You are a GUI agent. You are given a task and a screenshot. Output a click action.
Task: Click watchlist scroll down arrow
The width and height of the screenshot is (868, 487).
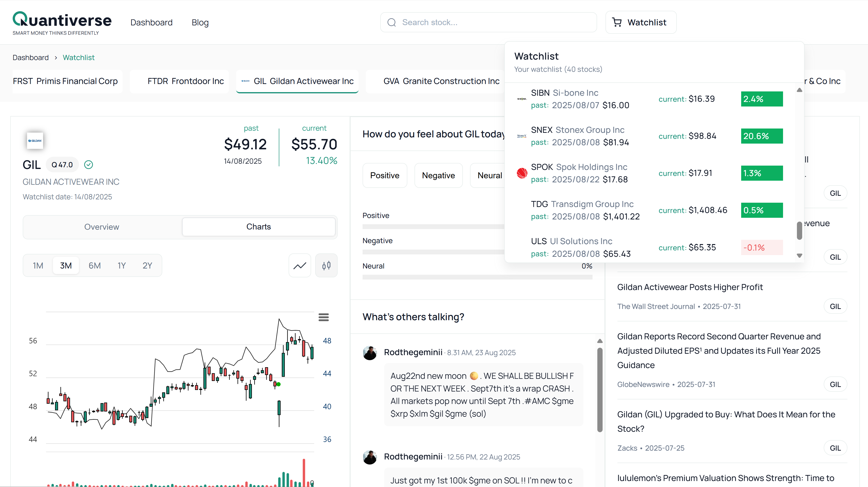799,255
